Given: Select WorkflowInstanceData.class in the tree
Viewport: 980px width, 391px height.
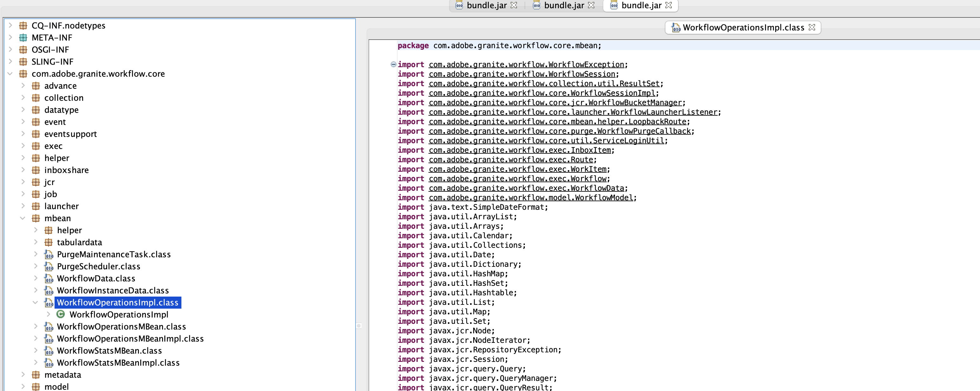Looking at the screenshot, I should 113,290.
